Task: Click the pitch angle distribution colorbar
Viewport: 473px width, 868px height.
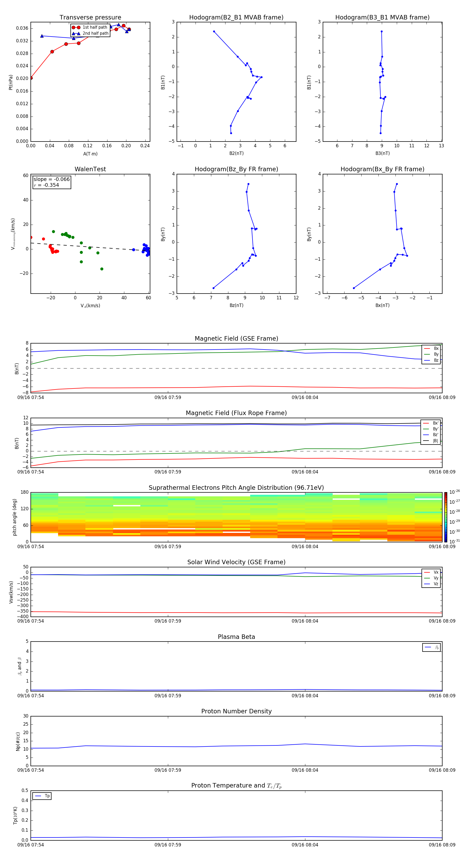Action: (x=445, y=517)
